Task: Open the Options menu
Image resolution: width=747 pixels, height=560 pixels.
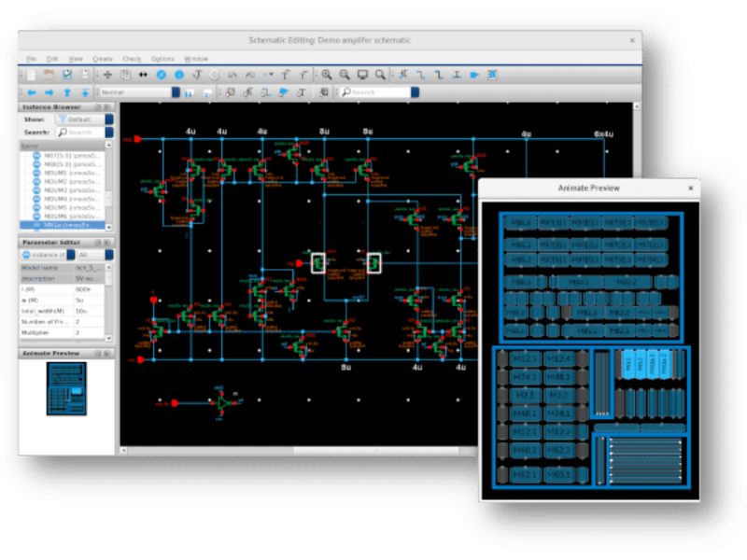Action: (162, 59)
